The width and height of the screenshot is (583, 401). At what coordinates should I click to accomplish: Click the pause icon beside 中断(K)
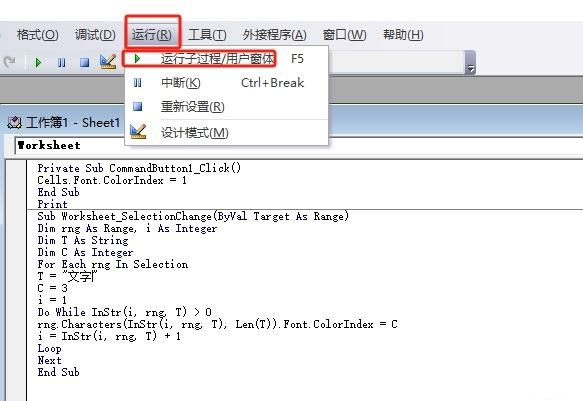[138, 83]
